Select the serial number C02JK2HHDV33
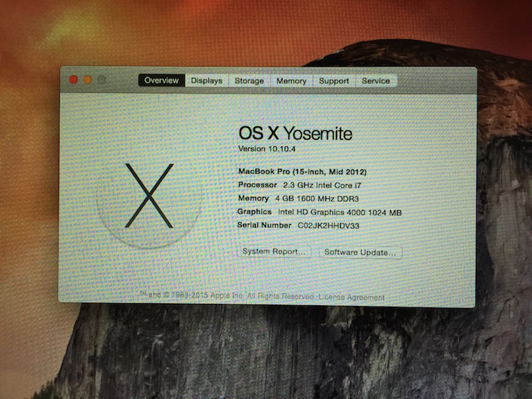The height and width of the screenshot is (399, 532). (329, 225)
